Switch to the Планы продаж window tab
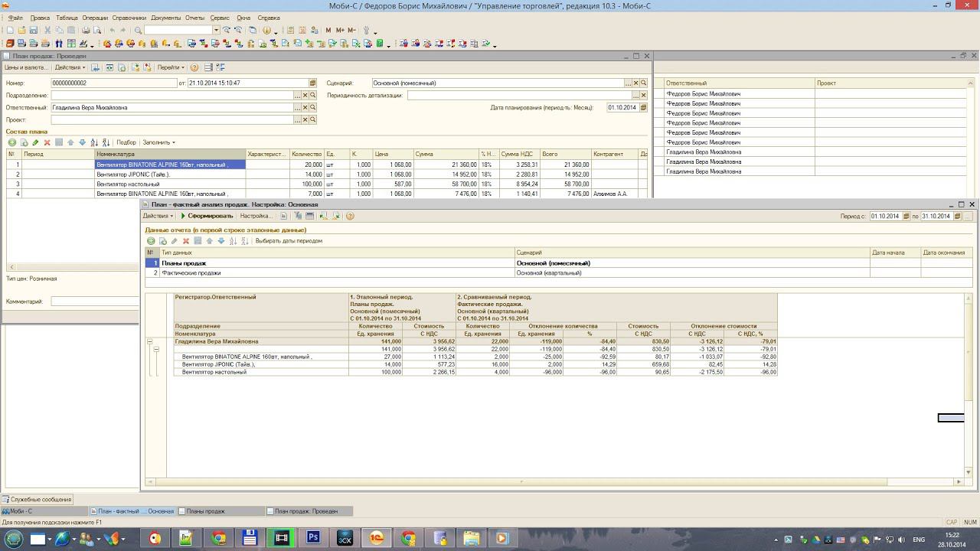This screenshot has height=551, width=980. point(205,511)
